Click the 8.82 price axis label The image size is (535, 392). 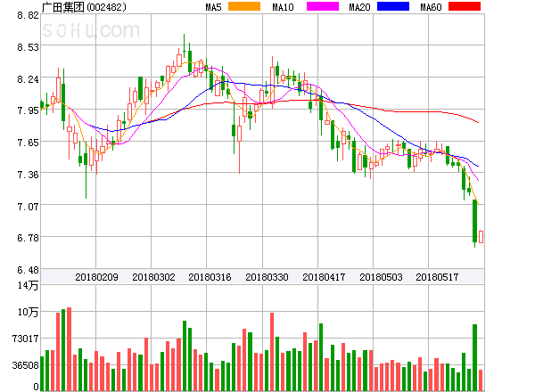pos(28,15)
